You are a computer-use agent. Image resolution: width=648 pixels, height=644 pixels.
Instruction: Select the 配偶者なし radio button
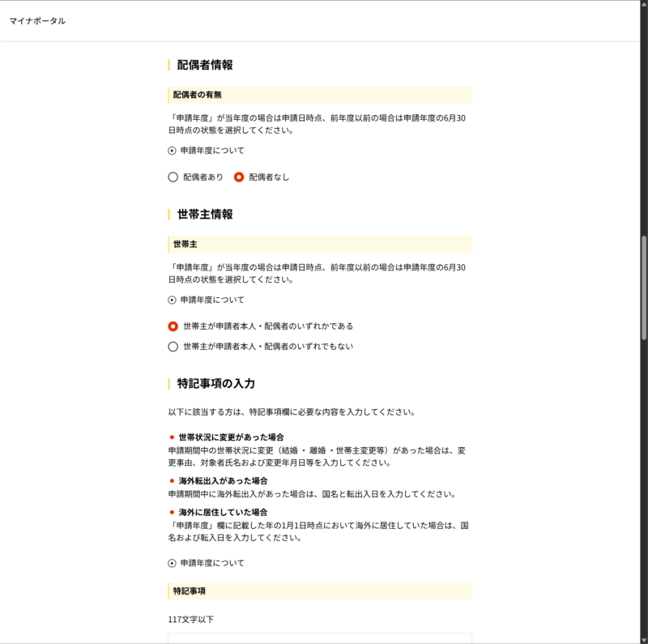(239, 177)
